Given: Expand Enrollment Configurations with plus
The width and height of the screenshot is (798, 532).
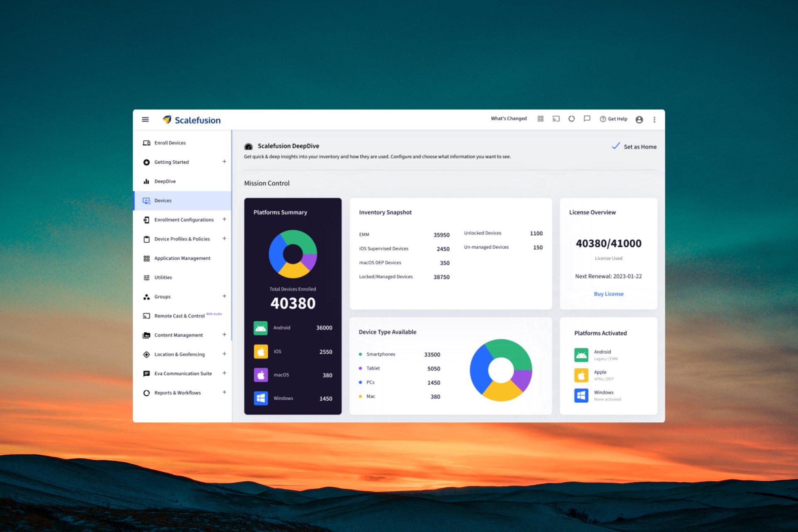Looking at the screenshot, I should click(x=224, y=219).
